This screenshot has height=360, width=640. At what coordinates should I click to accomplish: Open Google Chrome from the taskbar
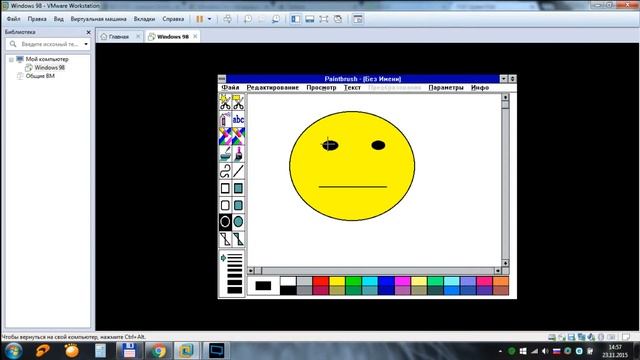pyautogui.click(x=158, y=351)
